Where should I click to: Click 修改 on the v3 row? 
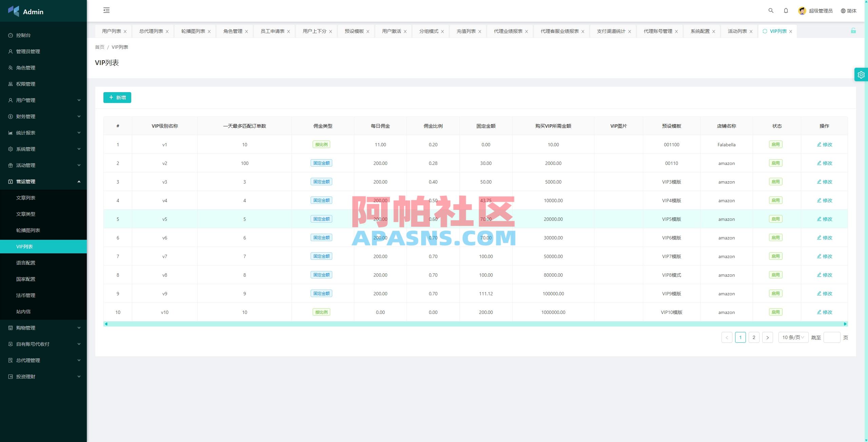825,182
